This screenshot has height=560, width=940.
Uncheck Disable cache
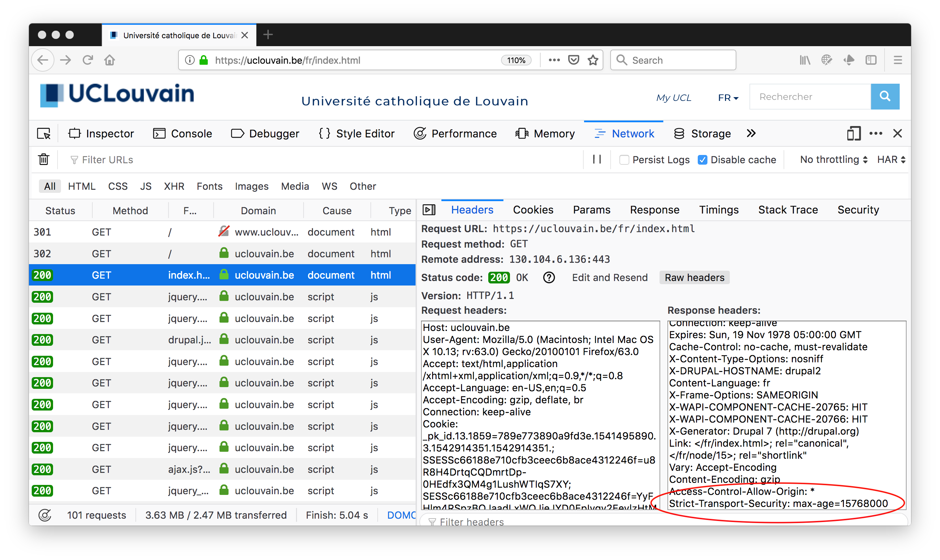coord(702,159)
